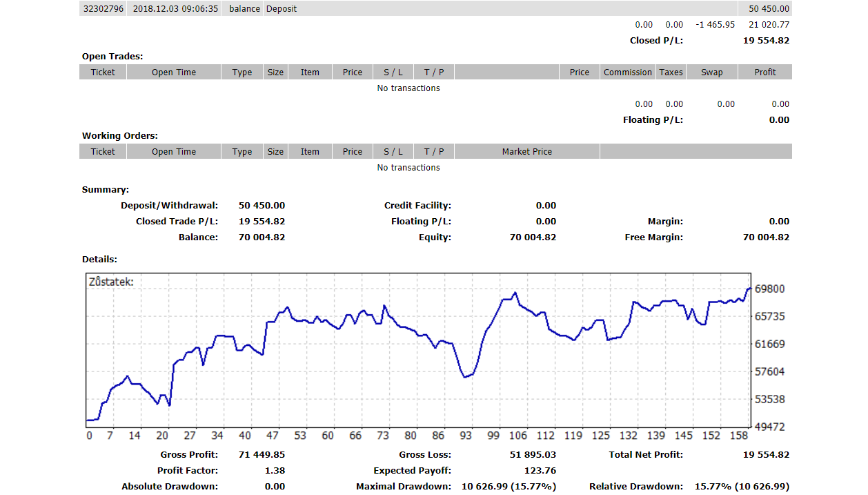Click the Taxes column header
The height and width of the screenshot is (495, 868).
click(x=671, y=72)
